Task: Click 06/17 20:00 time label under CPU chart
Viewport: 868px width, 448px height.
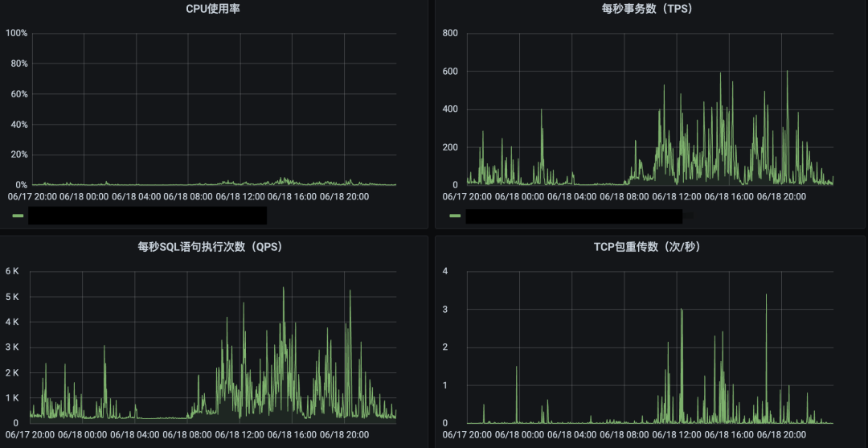Action: point(31,196)
